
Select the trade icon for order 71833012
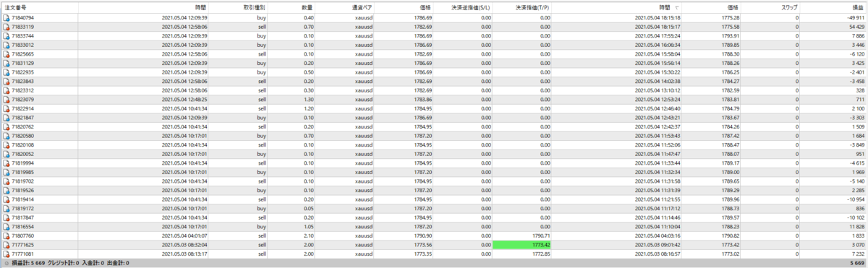click(7, 45)
